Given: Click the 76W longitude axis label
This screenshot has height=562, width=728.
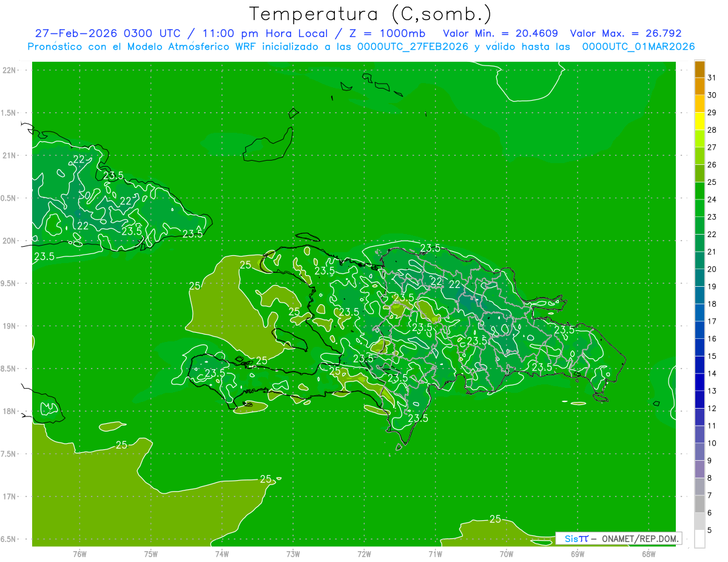Looking at the screenshot, I should pos(79,554).
